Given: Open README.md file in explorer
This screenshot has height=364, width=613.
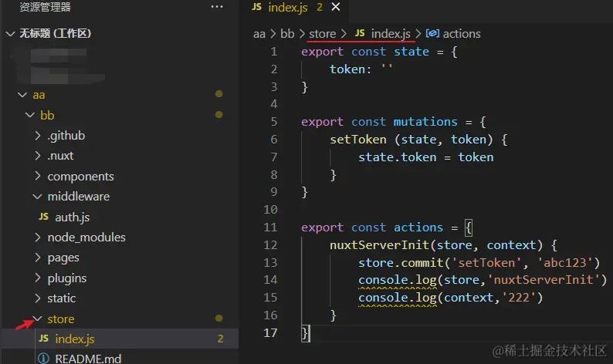Looking at the screenshot, I should pos(88,359).
